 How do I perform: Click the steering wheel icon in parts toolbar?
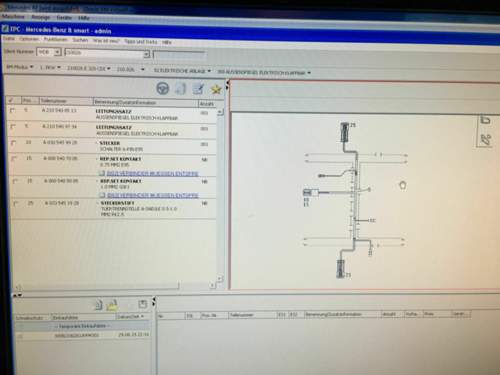coord(163,89)
